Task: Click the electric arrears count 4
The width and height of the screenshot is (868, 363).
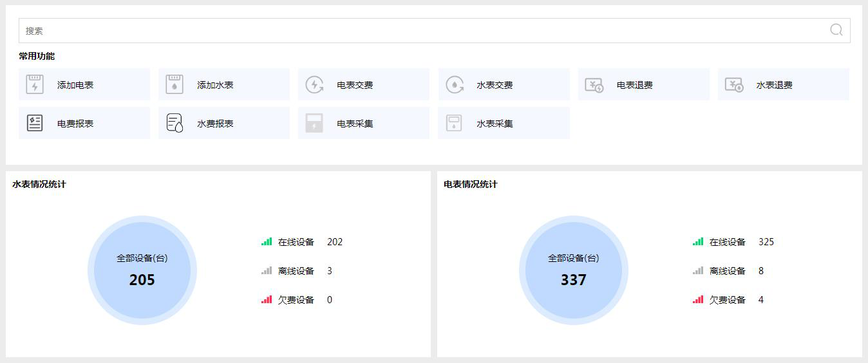Action: point(761,300)
